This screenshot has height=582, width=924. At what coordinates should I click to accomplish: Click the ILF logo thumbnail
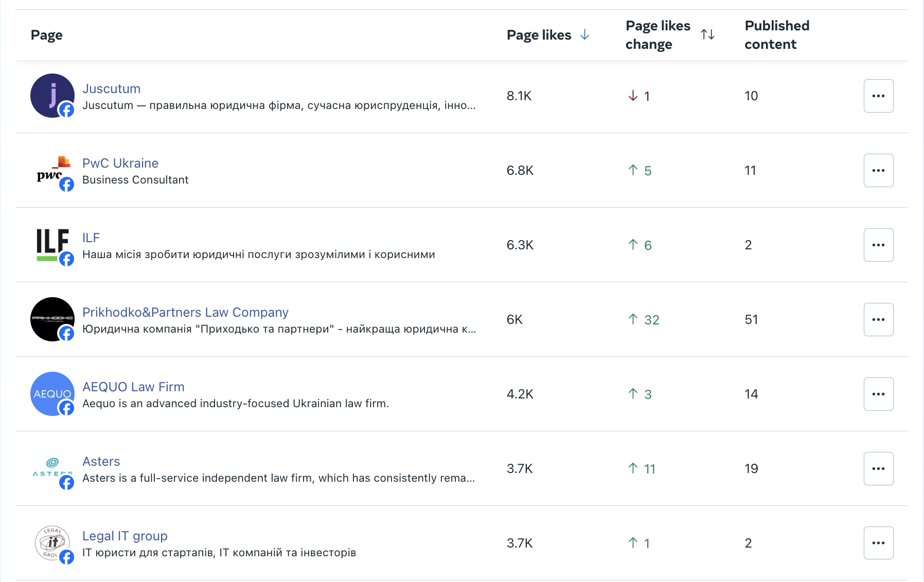pyautogui.click(x=52, y=245)
